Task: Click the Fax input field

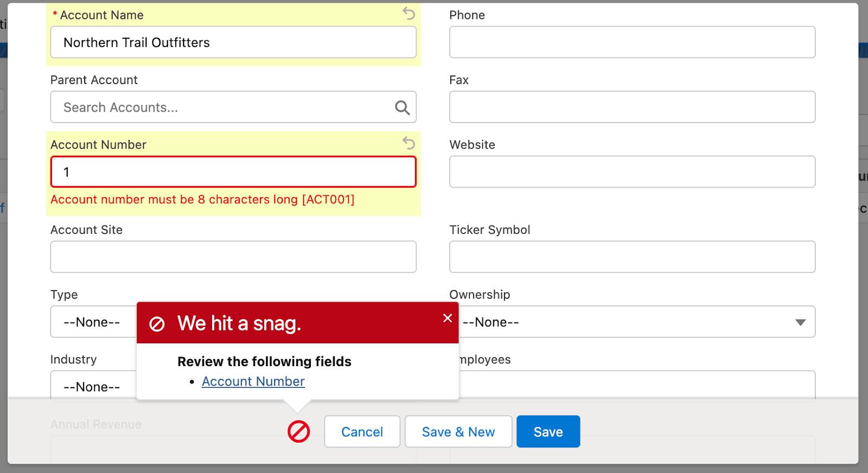Action: click(632, 107)
